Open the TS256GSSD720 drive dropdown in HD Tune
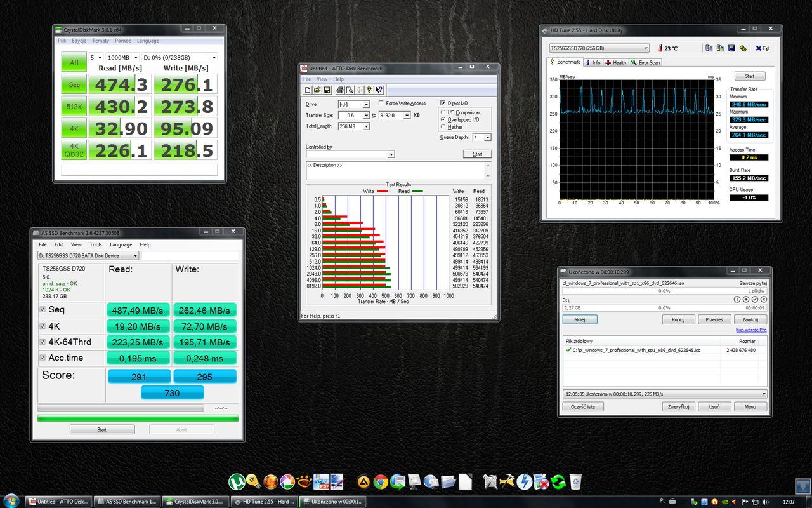This screenshot has width=812, height=508. coord(599,48)
